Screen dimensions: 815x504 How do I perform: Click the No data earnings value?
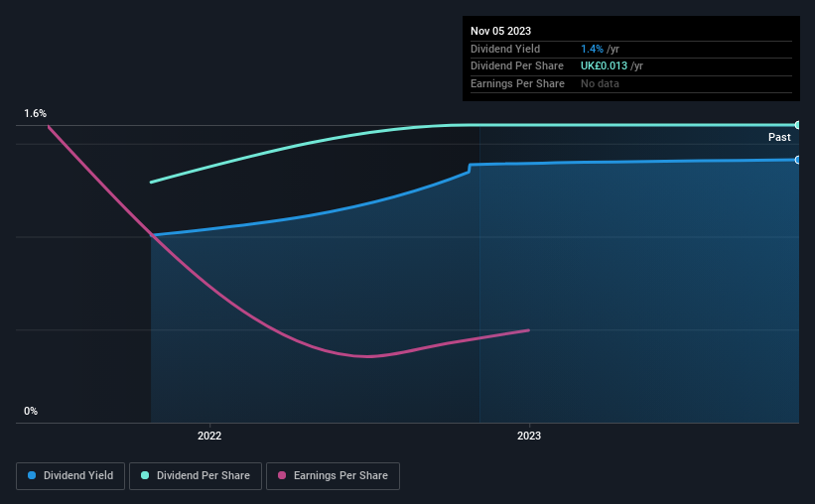pyautogui.click(x=600, y=83)
